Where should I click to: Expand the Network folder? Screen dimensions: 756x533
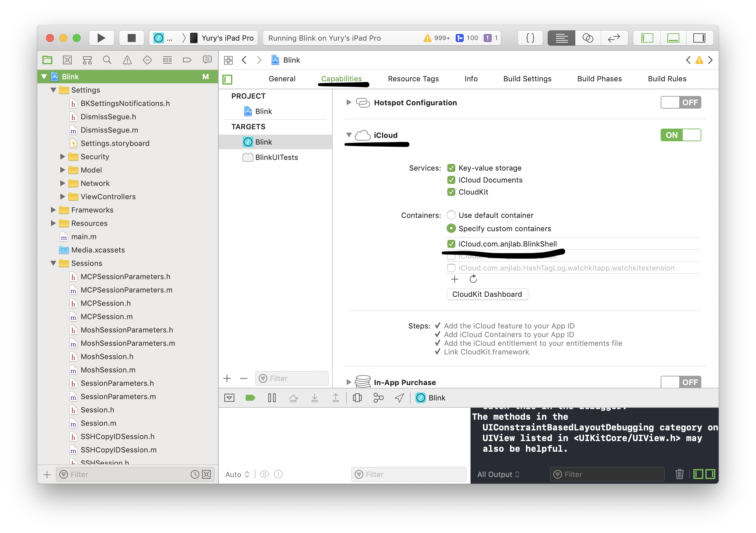62,183
